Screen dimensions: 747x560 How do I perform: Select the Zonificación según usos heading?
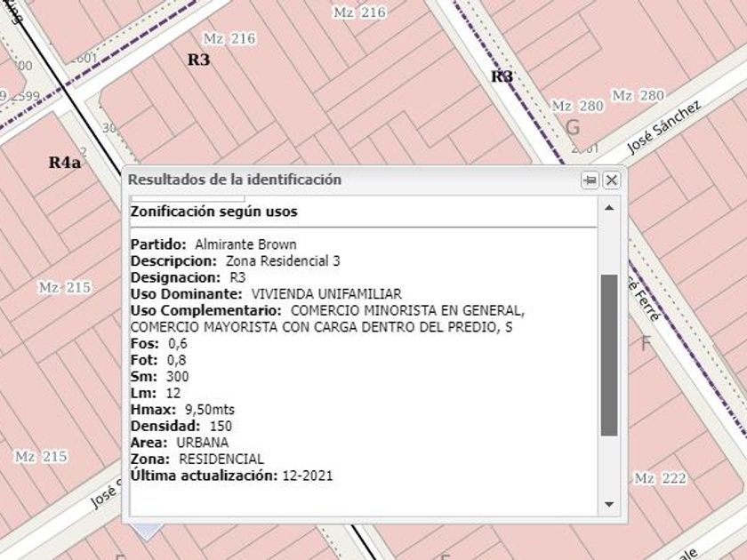(213, 212)
